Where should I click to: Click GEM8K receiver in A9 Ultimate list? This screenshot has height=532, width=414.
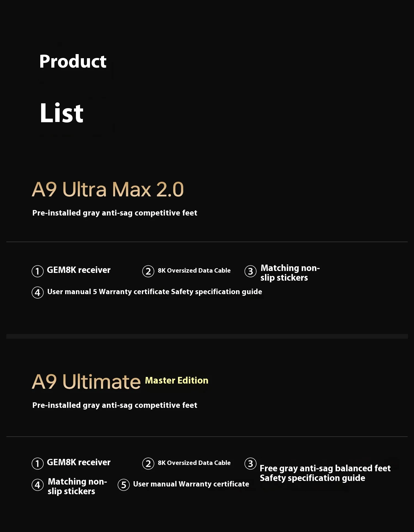pos(79,462)
